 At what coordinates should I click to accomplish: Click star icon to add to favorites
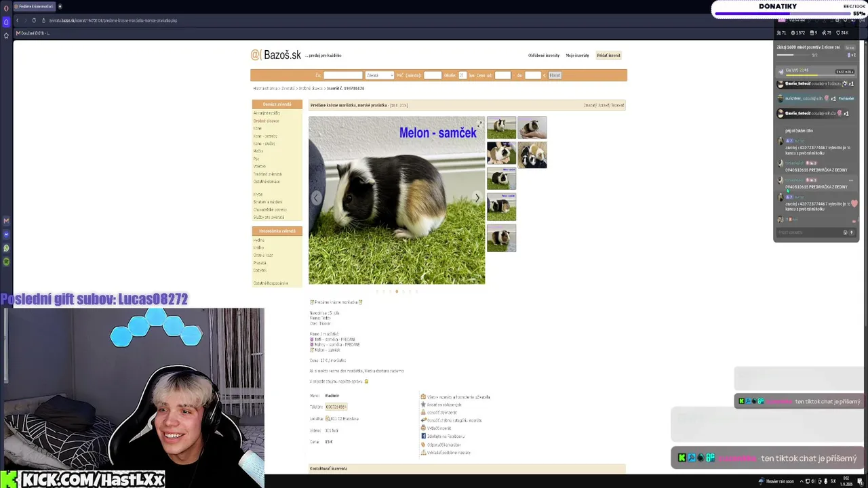(423, 405)
